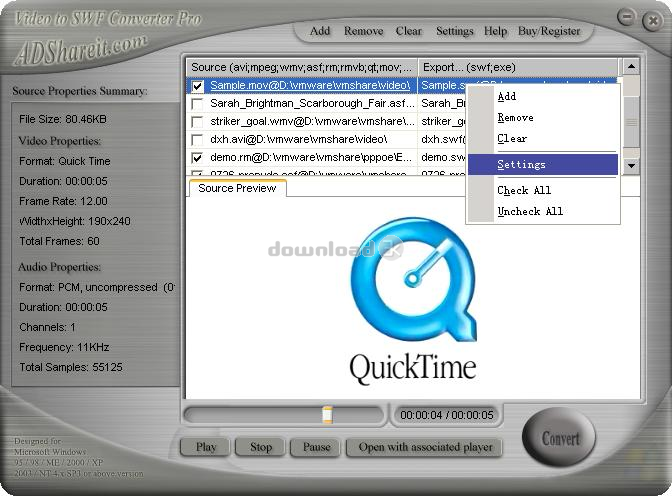Select Check All in the context menu
The image size is (672, 496).
[x=524, y=190]
